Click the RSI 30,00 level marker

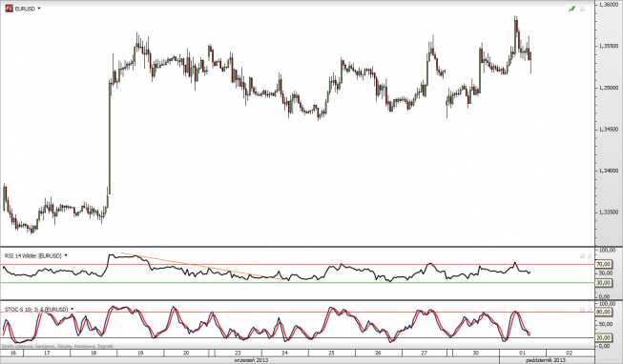point(603,283)
